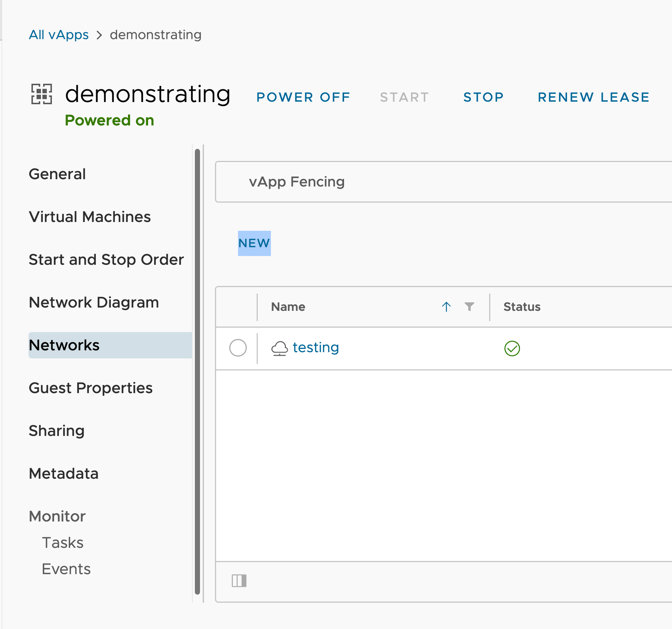Image resolution: width=672 pixels, height=629 pixels.
Task: Select the radio button for the testing network
Action: [x=238, y=348]
